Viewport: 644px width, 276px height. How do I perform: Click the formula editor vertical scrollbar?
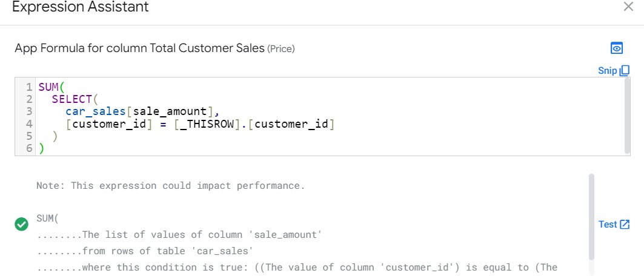627,115
